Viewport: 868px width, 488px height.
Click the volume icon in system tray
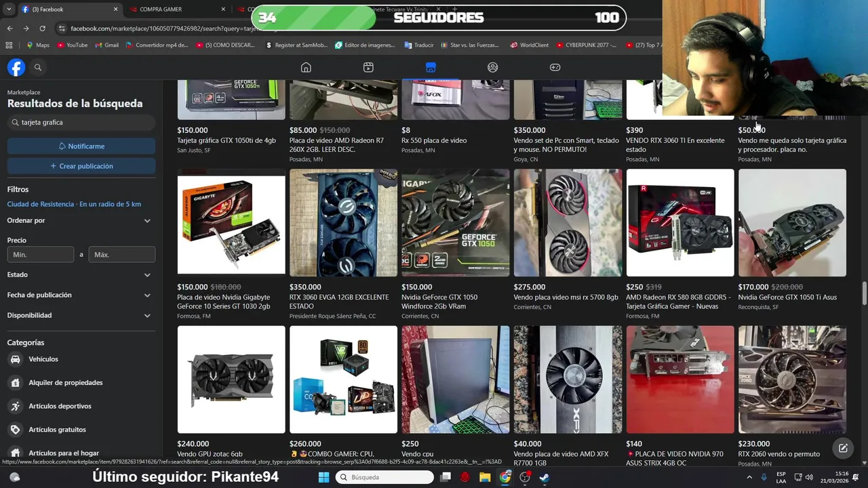tap(809, 477)
